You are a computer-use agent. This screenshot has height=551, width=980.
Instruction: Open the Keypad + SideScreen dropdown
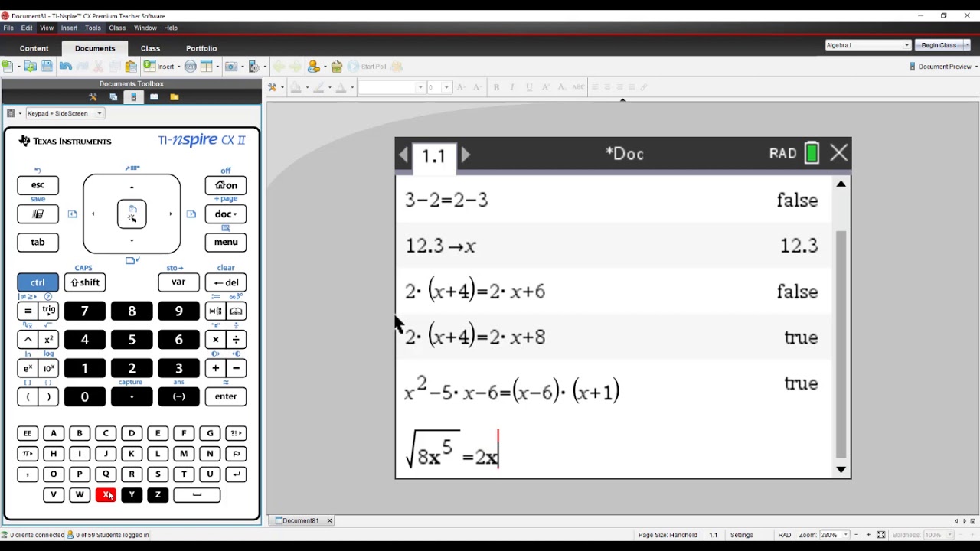pos(65,113)
